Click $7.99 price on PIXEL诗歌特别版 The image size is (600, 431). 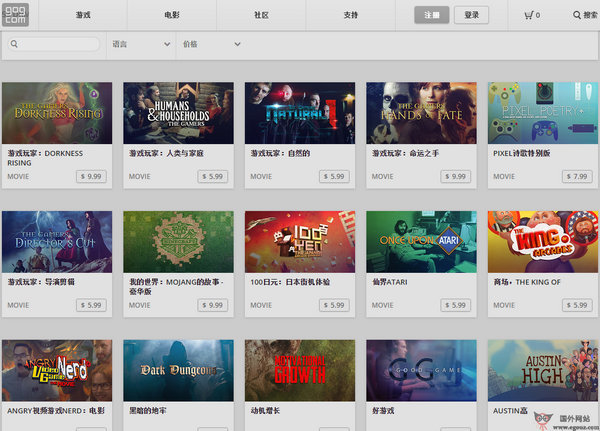click(577, 176)
